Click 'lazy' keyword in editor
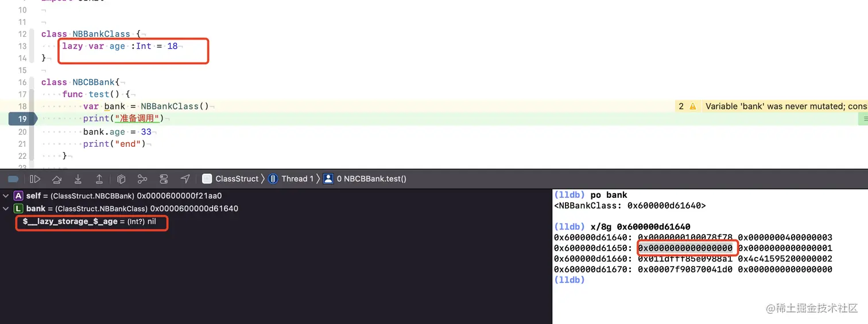 pyautogui.click(x=72, y=46)
